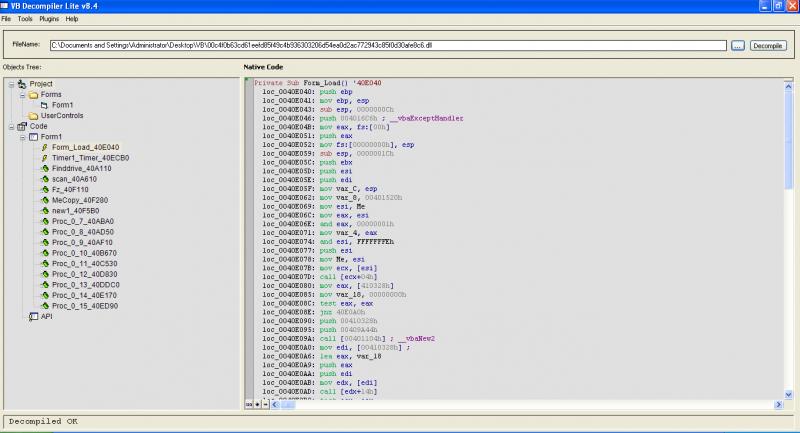This screenshot has width=800, height=433.
Task: Open the File menu
Action: pyautogui.click(x=6, y=19)
